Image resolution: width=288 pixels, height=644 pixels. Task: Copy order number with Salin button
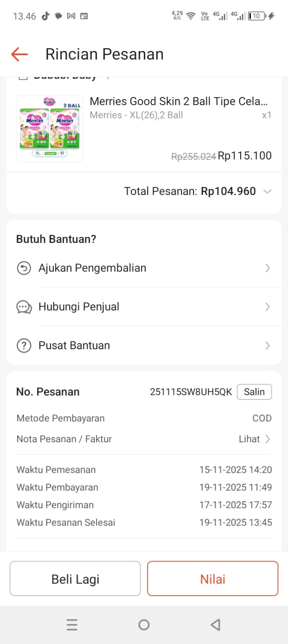coord(254,392)
